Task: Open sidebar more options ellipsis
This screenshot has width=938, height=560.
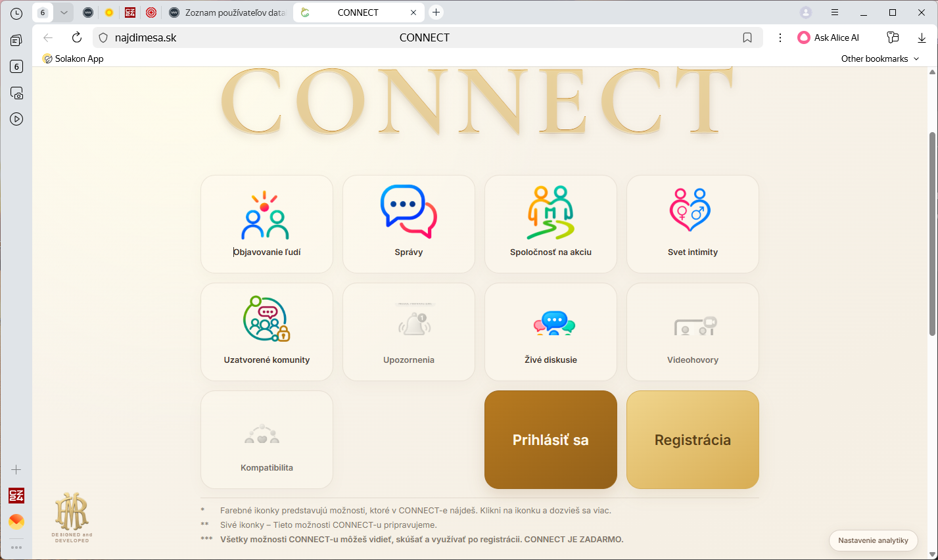Action: tap(16, 547)
